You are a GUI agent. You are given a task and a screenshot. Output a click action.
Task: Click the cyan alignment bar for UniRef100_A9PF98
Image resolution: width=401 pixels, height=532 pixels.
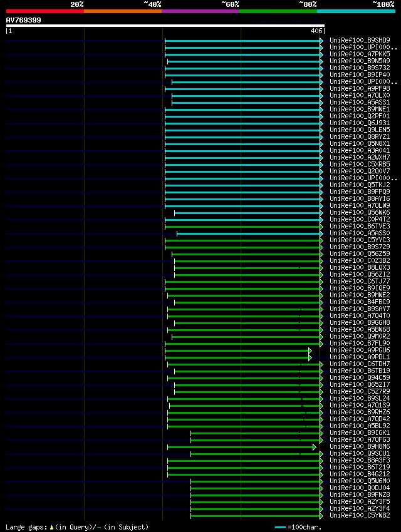[242, 90]
